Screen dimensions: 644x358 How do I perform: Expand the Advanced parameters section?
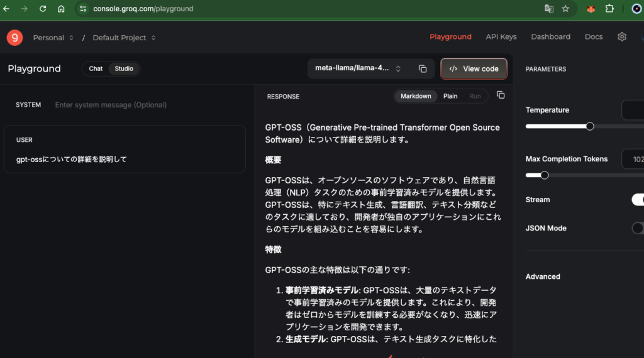(x=543, y=276)
